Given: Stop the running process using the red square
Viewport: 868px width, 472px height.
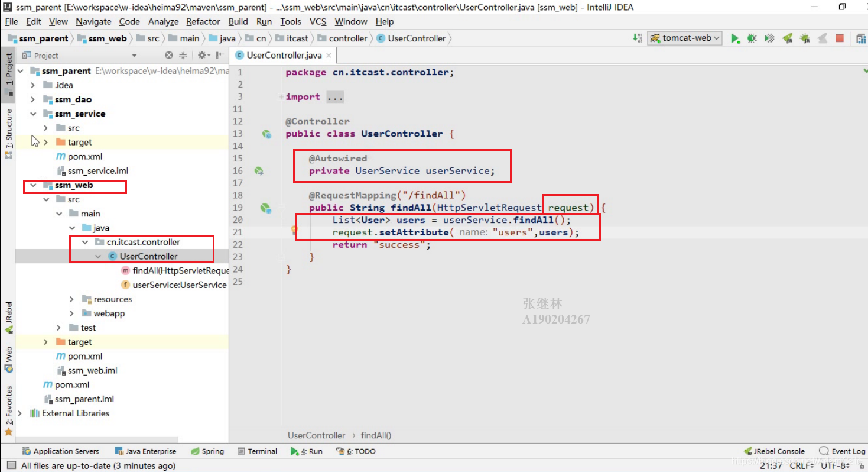Looking at the screenshot, I should click(x=840, y=38).
